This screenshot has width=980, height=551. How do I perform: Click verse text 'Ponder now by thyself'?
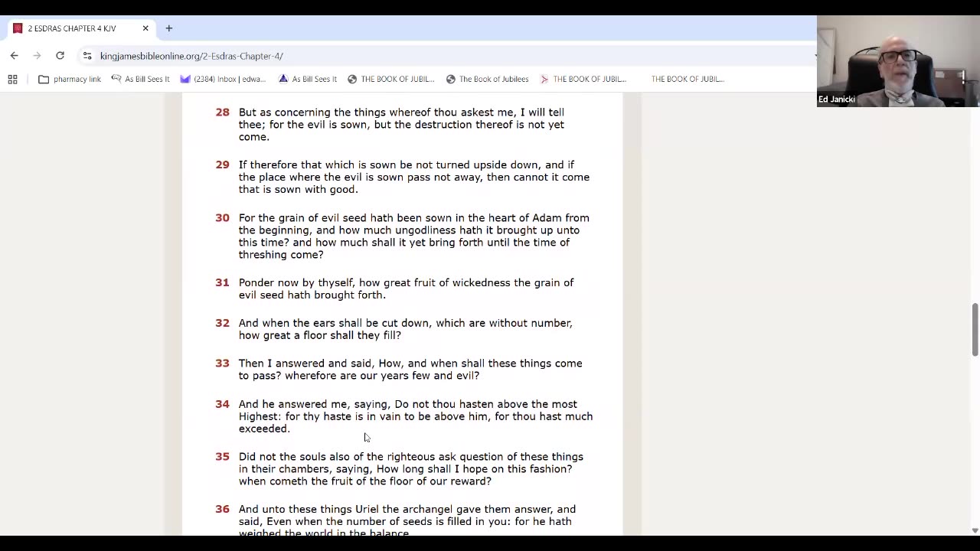[406, 289]
